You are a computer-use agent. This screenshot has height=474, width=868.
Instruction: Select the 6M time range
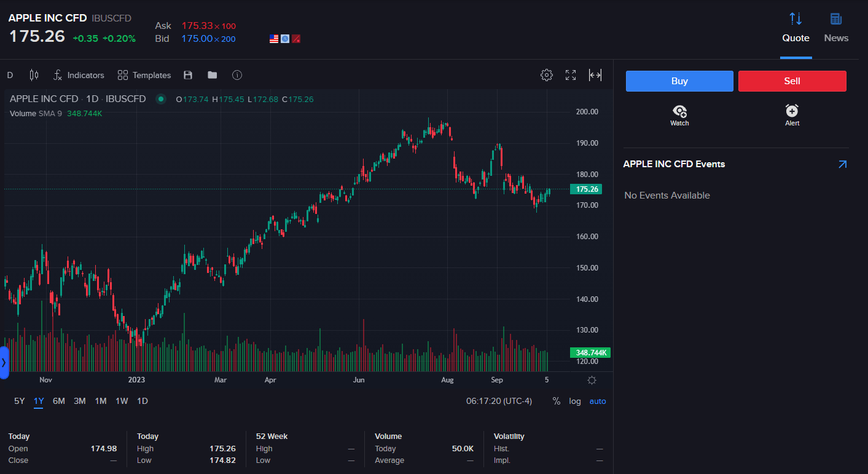pyautogui.click(x=59, y=401)
